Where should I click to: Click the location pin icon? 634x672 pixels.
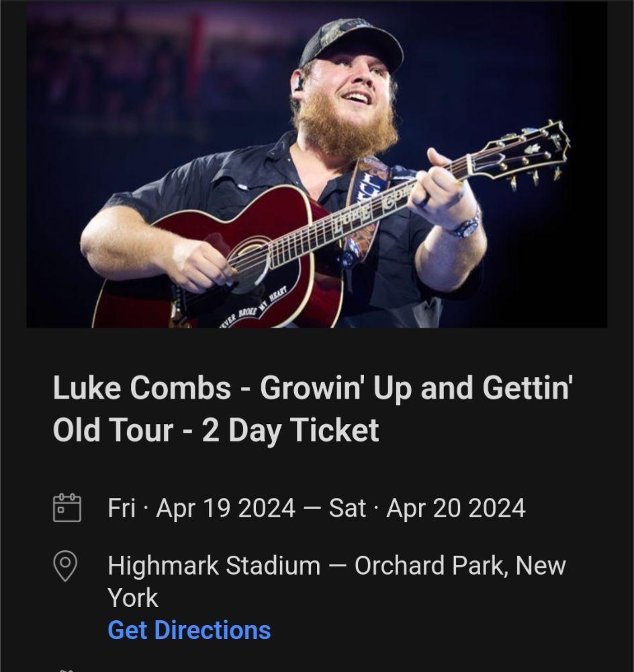pyautogui.click(x=66, y=566)
